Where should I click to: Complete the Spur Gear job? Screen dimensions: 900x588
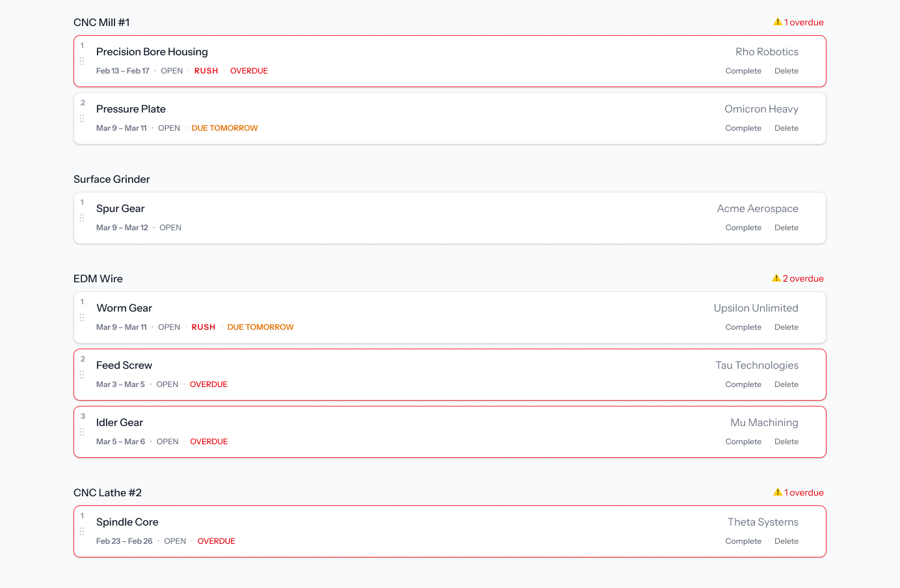[743, 227]
